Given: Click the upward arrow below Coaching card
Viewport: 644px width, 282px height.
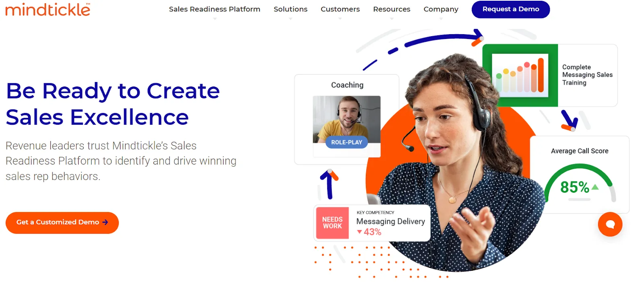Looking at the screenshot, I should (x=329, y=184).
